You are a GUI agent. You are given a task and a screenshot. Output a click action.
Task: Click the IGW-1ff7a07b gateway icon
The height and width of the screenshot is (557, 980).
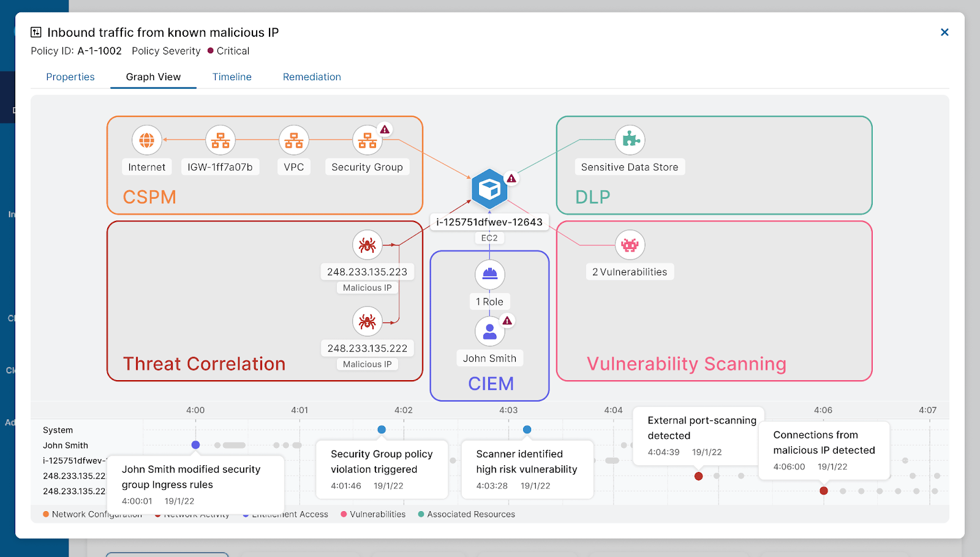click(220, 140)
